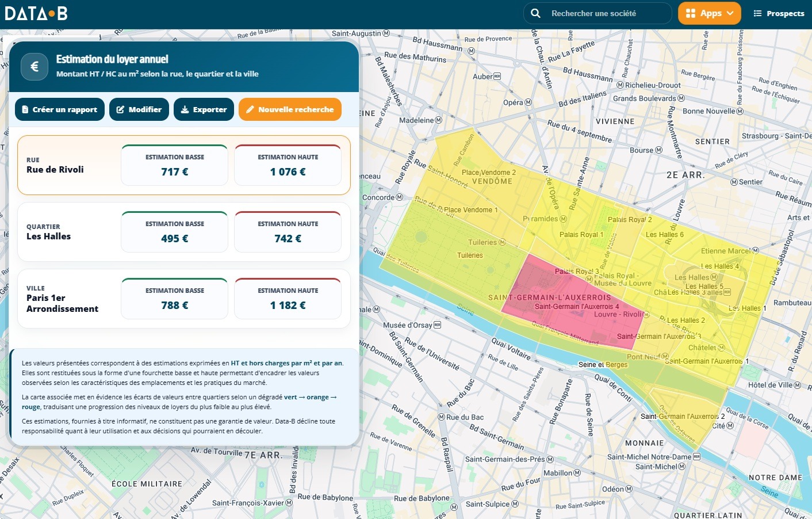The height and width of the screenshot is (519, 812).
Task: Click the Place Vendome 1 zone label
Action: (471, 210)
